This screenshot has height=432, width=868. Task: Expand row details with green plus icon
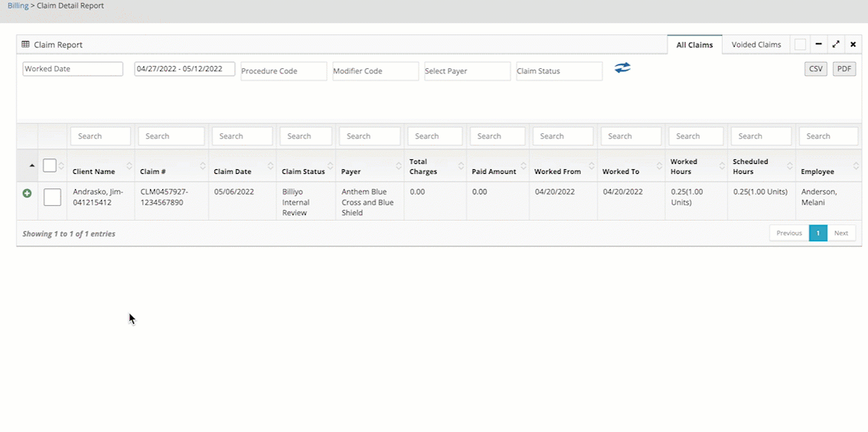tap(27, 194)
